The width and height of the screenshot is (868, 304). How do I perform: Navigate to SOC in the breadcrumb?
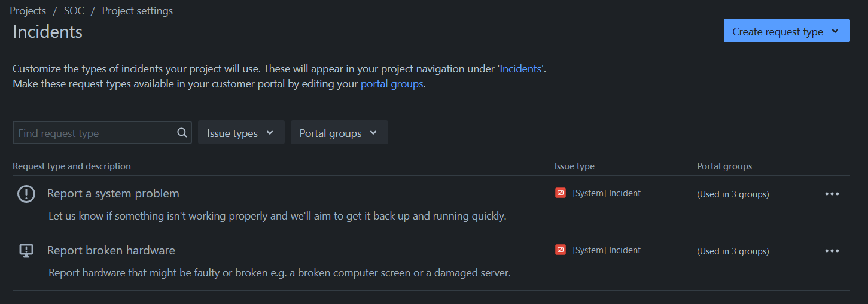coord(74,11)
